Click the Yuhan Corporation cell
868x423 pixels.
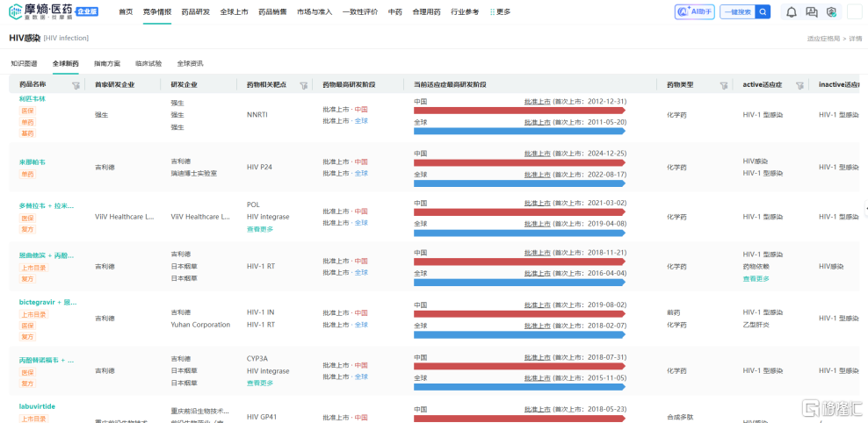coord(200,325)
